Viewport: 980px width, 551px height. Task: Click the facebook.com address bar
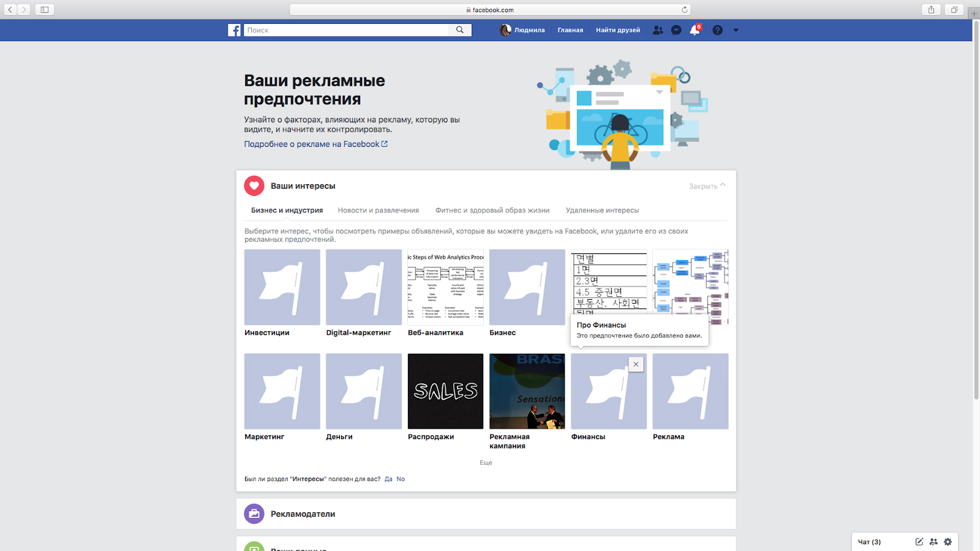click(490, 10)
